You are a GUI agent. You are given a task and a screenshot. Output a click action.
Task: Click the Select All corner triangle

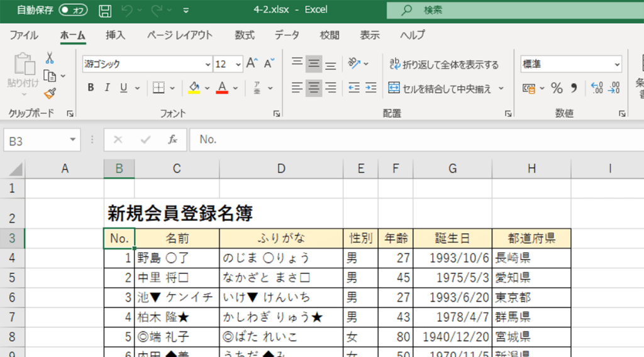(16, 169)
